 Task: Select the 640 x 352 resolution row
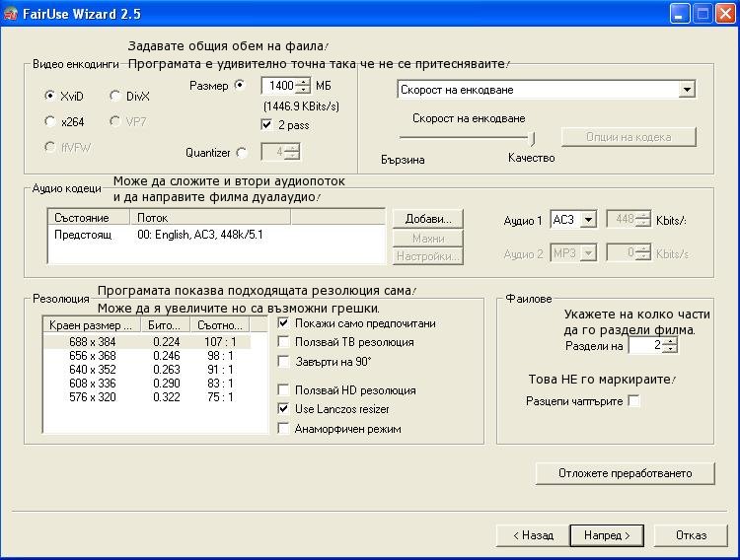click(x=147, y=370)
